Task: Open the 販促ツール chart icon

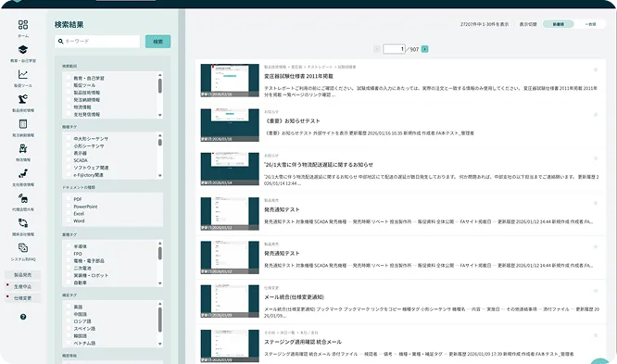Action: [x=23, y=74]
